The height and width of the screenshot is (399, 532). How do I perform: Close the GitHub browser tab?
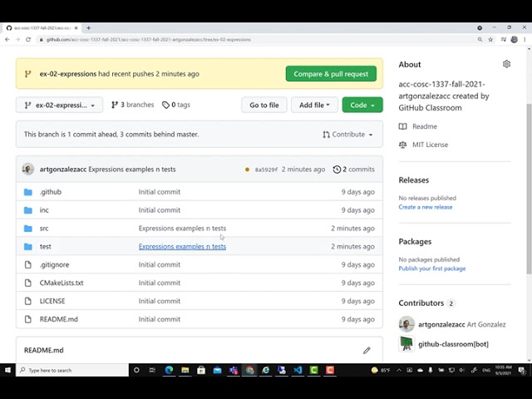point(76,27)
